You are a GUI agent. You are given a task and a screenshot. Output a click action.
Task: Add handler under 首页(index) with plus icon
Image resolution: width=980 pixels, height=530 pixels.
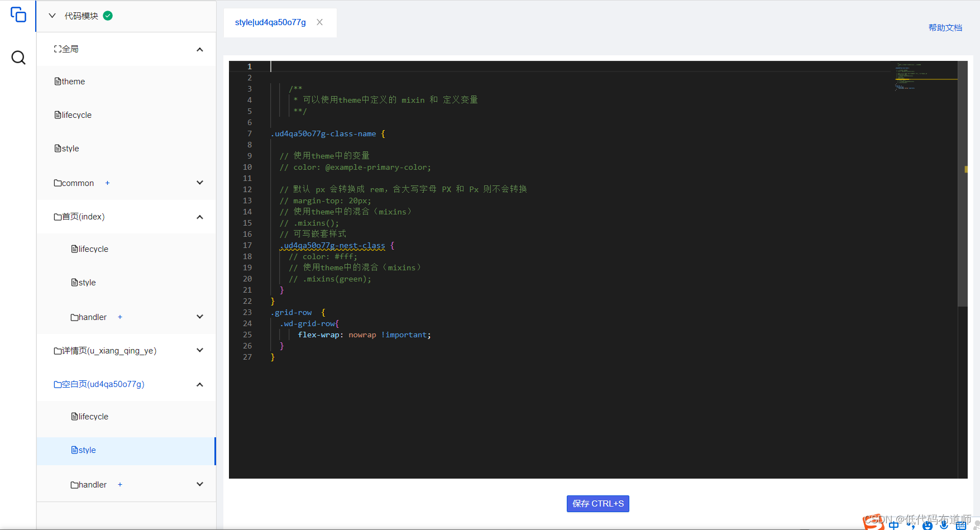click(x=119, y=317)
